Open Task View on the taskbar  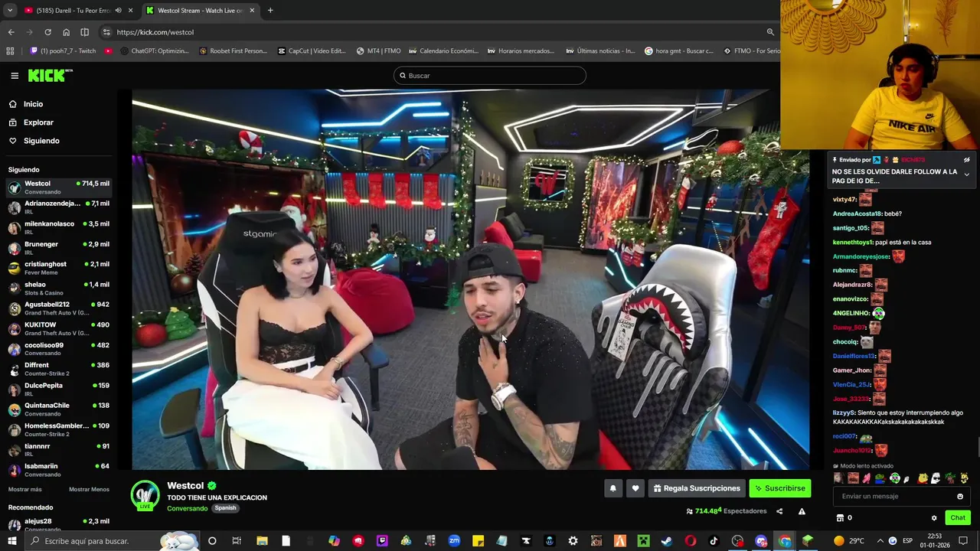click(237, 541)
